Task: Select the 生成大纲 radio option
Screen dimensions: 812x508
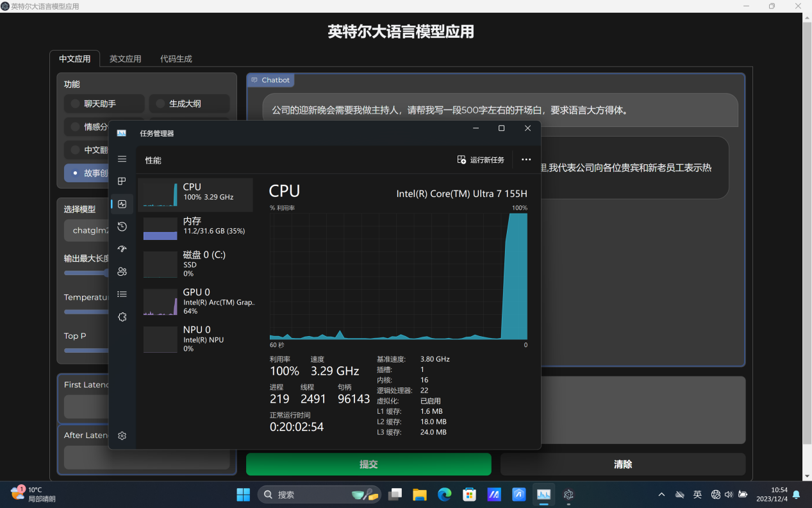Action: (x=189, y=103)
